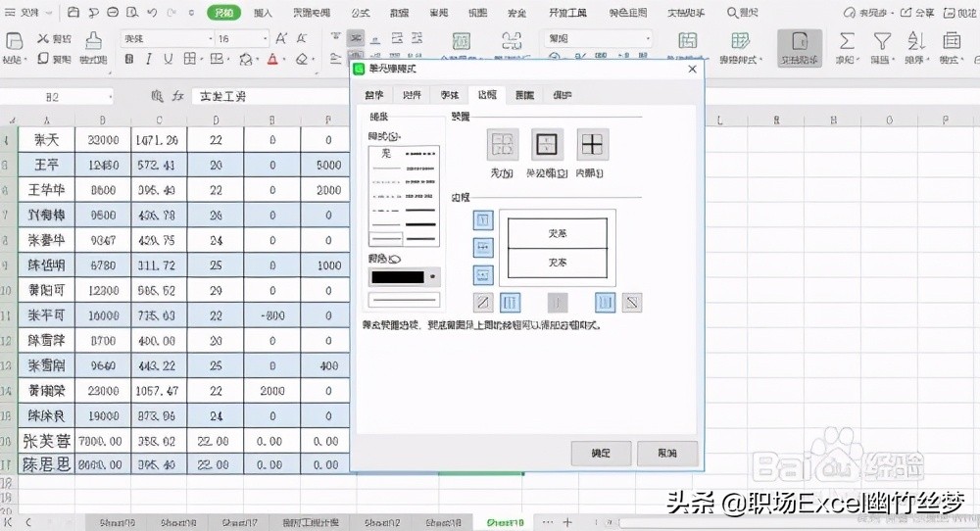Click the Decrease Font Size icon

(x=302, y=39)
